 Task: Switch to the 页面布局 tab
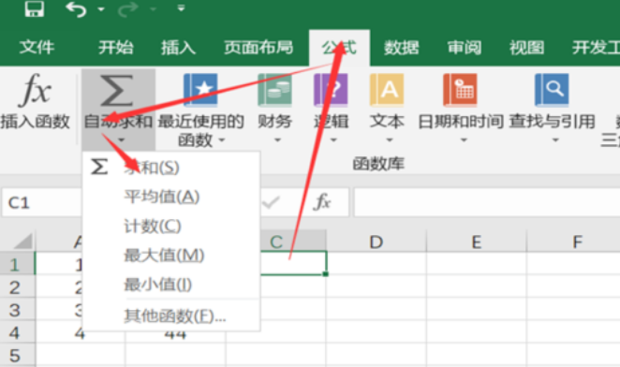[x=259, y=47]
